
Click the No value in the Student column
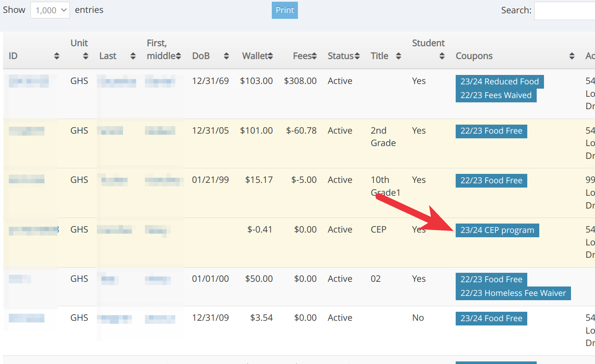(x=418, y=318)
